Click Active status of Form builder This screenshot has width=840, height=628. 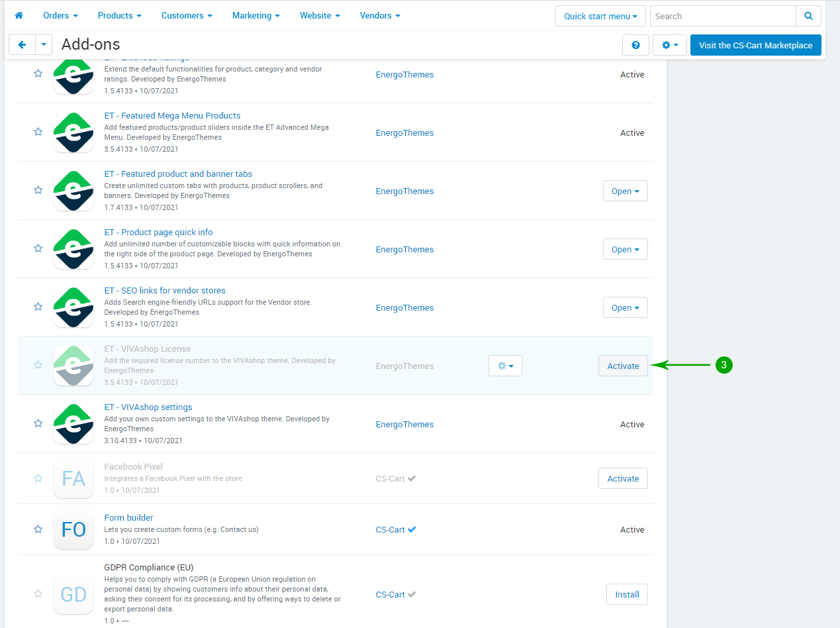click(632, 529)
